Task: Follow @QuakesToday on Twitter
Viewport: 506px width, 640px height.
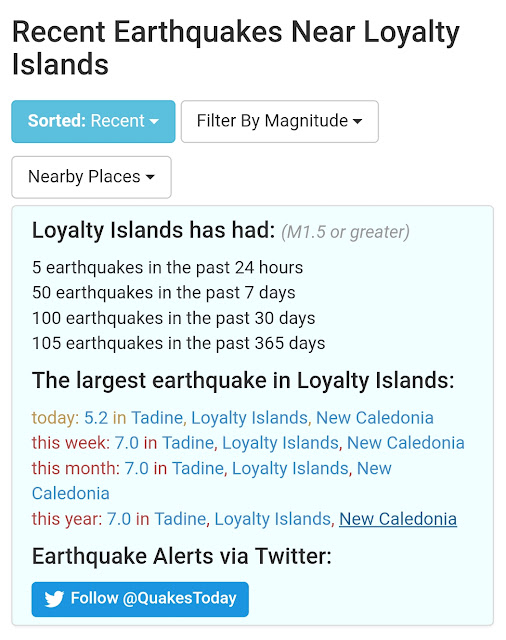Action: (x=140, y=599)
